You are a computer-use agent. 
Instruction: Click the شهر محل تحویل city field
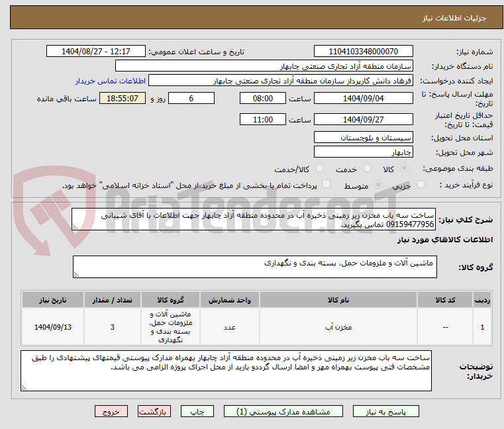pyautogui.click(x=363, y=152)
